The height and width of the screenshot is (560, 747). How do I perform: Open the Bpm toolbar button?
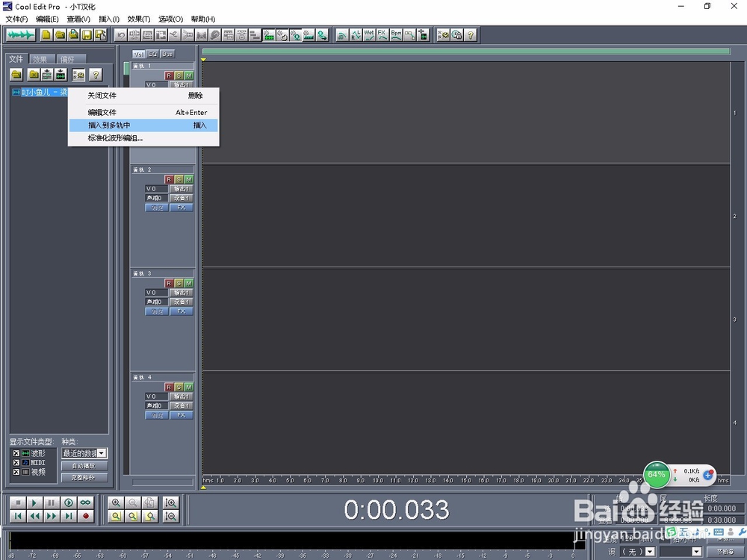point(396,35)
